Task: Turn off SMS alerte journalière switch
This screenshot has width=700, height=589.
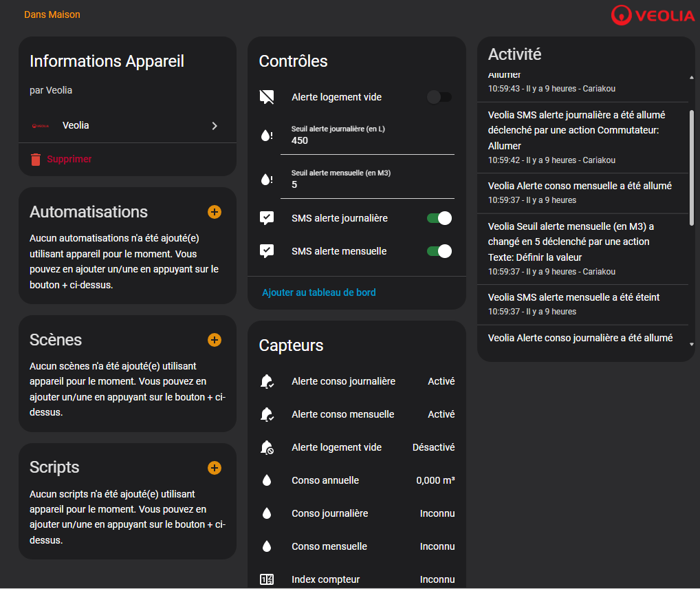Action: 439,218
